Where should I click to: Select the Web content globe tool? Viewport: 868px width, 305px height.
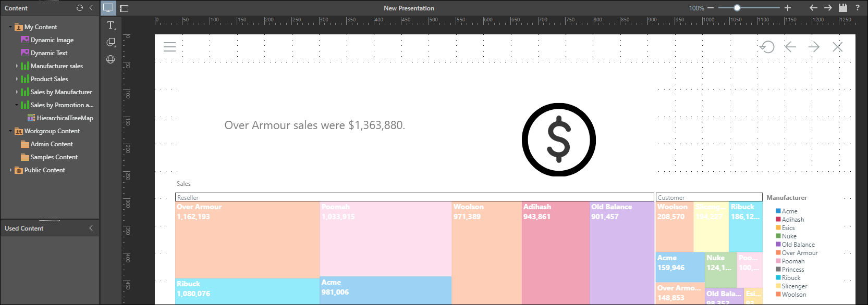(x=111, y=59)
